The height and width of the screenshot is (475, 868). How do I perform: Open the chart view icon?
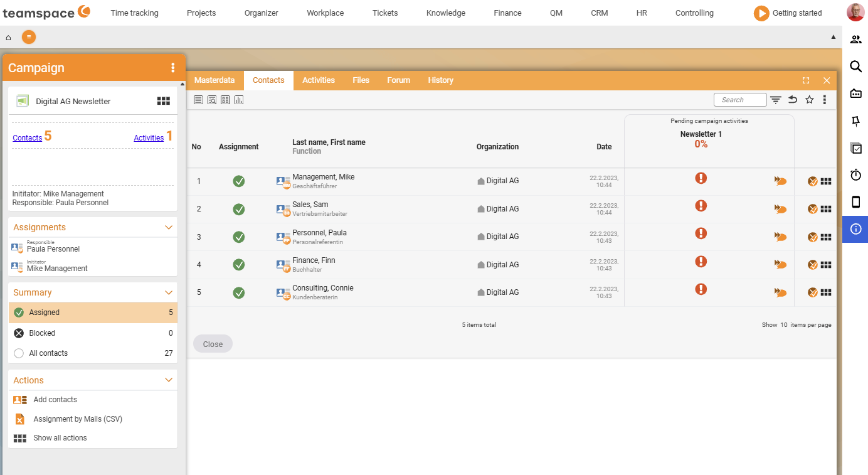tap(239, 100)
